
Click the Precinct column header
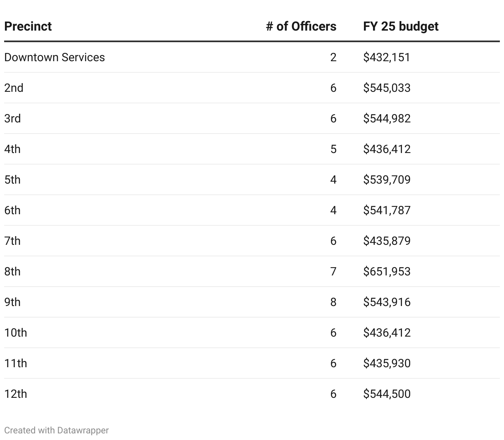click(28, 26)
